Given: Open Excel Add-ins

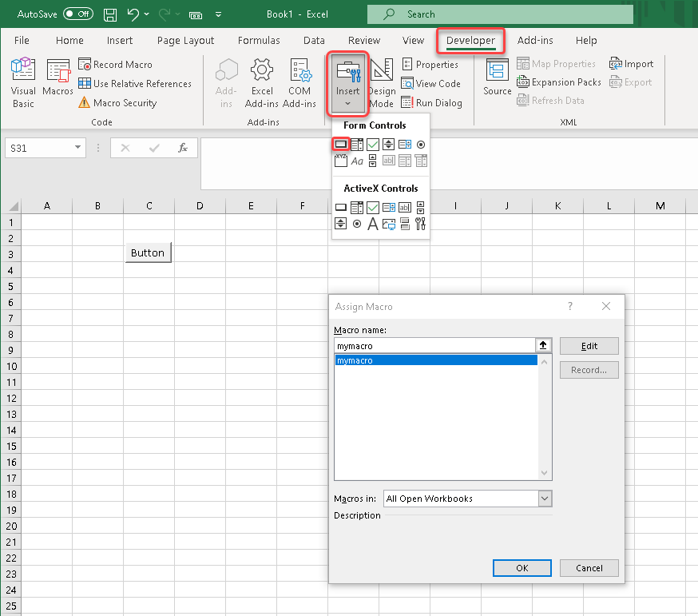Looking at the screenshot, I should point(262,82).
